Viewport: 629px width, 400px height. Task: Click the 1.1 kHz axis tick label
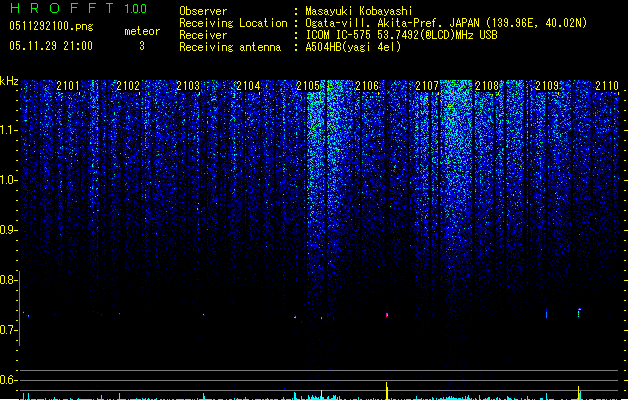(x=8, y=130)
